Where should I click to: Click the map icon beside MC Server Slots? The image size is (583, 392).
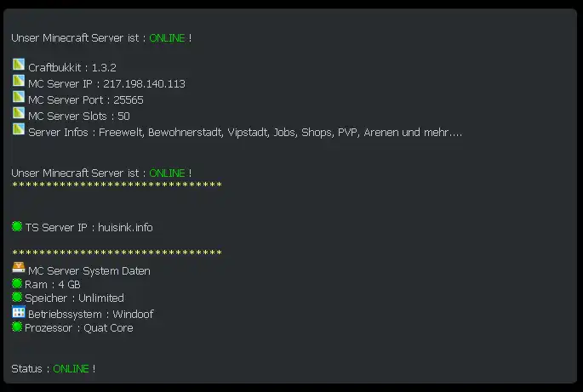(x=18, y=114)
